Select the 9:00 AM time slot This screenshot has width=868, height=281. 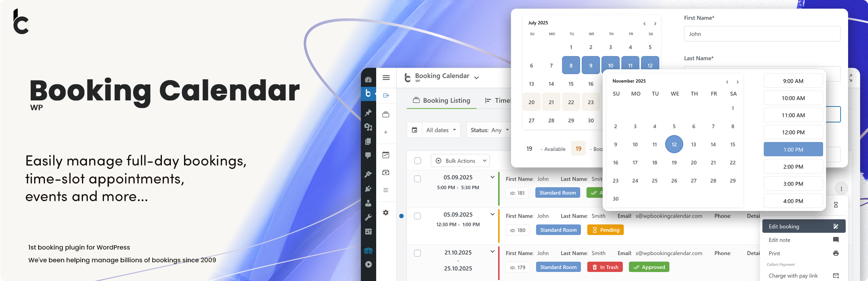(793, 81)
